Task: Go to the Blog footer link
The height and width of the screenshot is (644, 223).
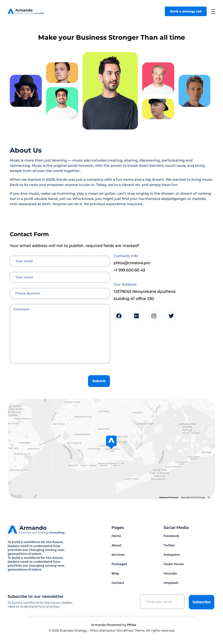Action: [115, 573]
